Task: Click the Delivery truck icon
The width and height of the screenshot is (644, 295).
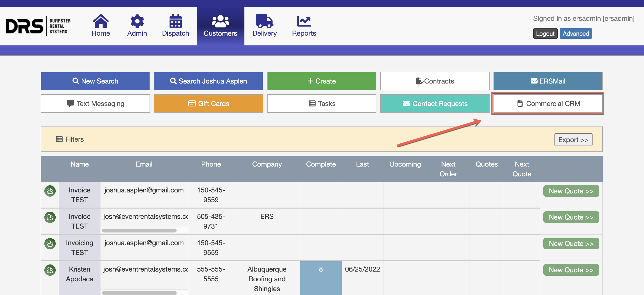Action: click(264, 21)
